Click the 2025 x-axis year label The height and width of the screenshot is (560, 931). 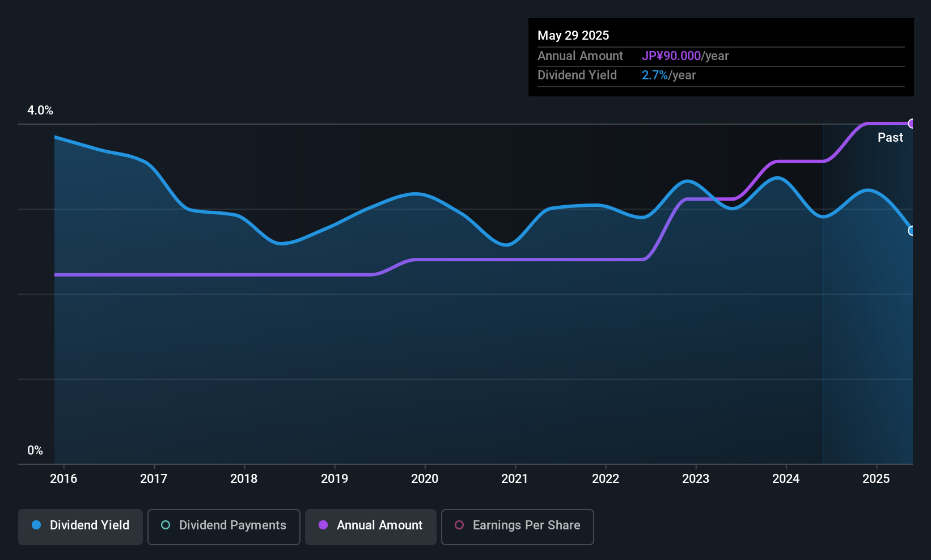876,478
